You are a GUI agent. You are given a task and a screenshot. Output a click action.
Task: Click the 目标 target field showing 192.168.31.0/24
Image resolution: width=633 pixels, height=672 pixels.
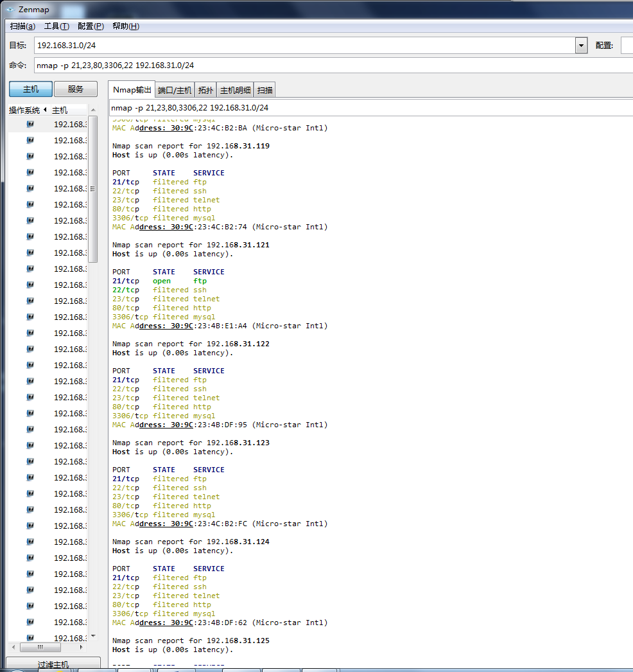pyautogui.click(x=304, y=46)
